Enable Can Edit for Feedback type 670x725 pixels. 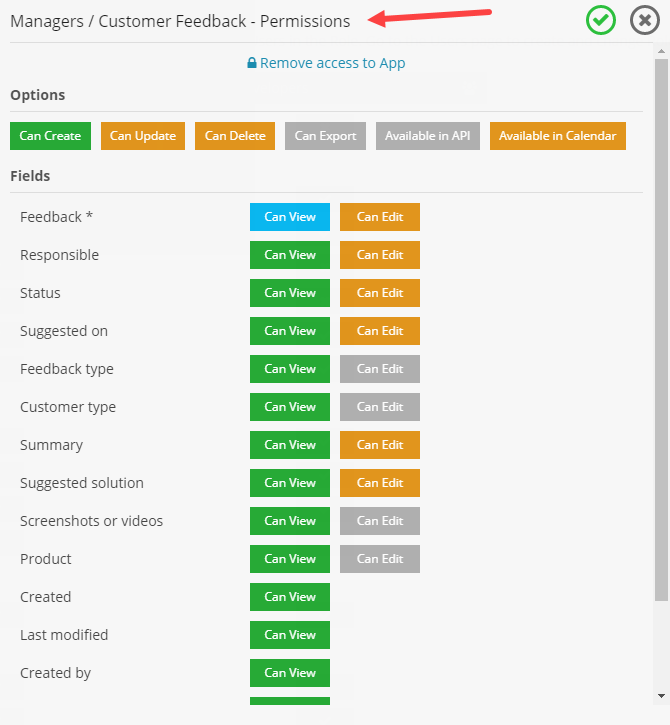click(x=380, y=369)
